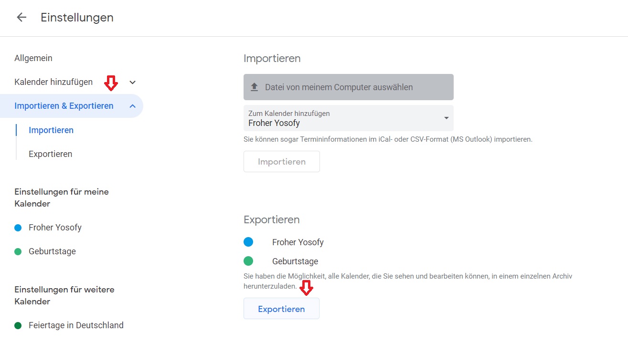Click Einstellungen für meine Kalender heading
This screenshot has width=628, height=364.
[x=62, y=198]
